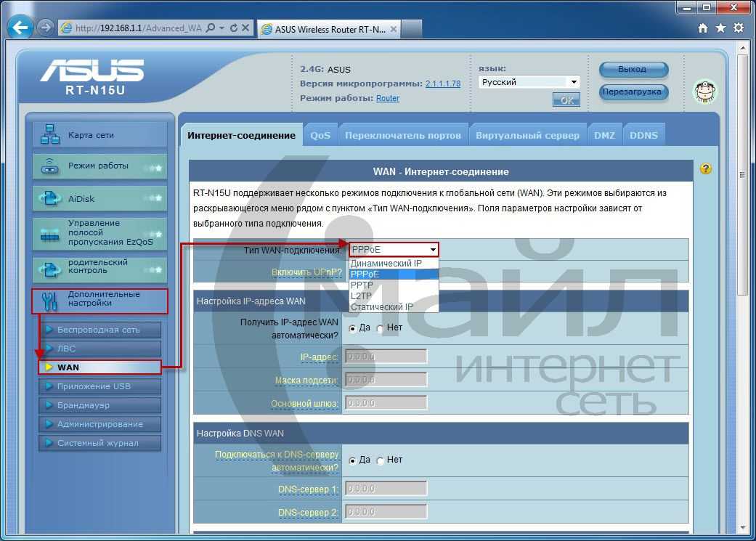Select Нет for automatic DNS server connection
The height and width of the screenshot is (541, 756).
[381, 460]
